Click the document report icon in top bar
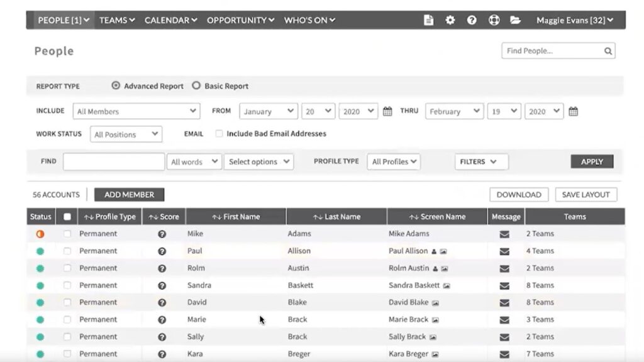 point(429,20)
